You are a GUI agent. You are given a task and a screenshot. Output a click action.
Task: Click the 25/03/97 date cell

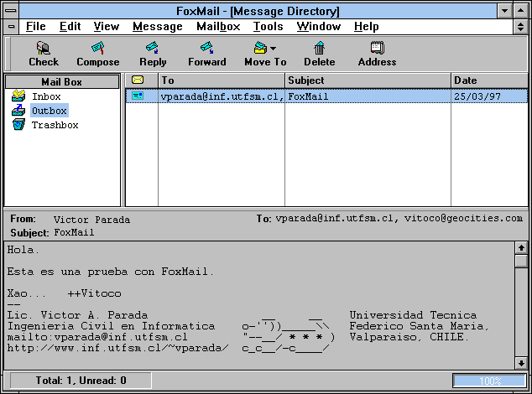(x=477, y=96)
